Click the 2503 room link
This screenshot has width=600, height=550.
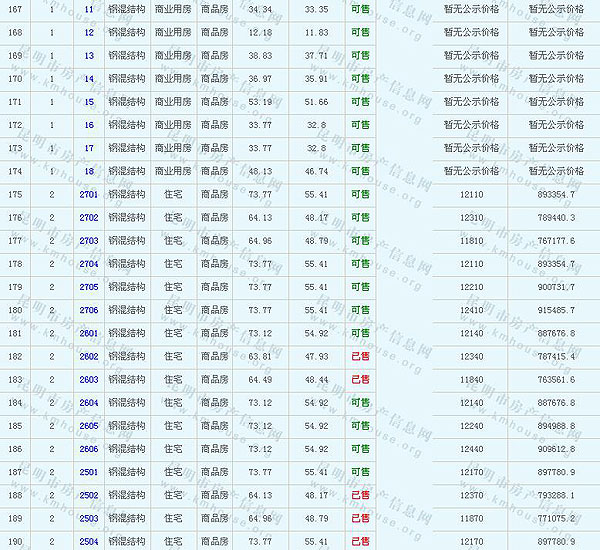tap(89, 518)
